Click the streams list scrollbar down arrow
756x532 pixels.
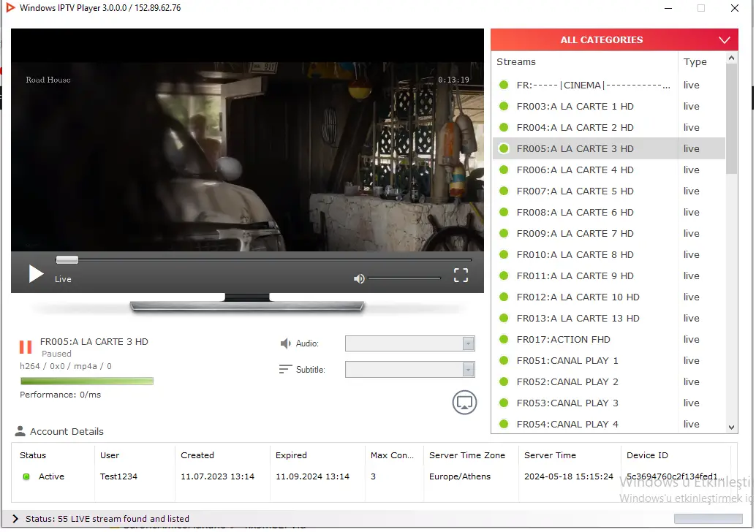click(x=733, y=428)
